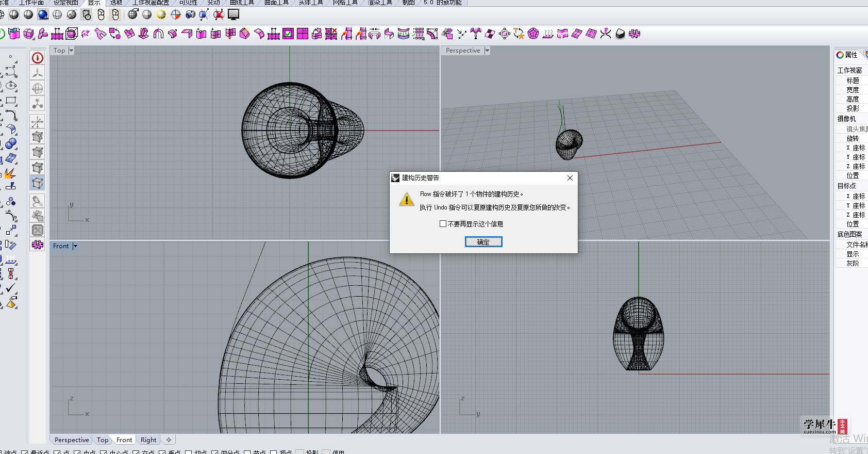Switch to the Top viewport tab
Screen dimensions: 868x454
(103, 440)
